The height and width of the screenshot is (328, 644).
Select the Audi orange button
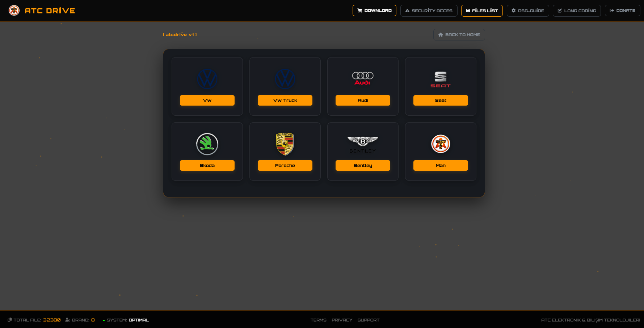pyautogui.click(x=363, y=100)
